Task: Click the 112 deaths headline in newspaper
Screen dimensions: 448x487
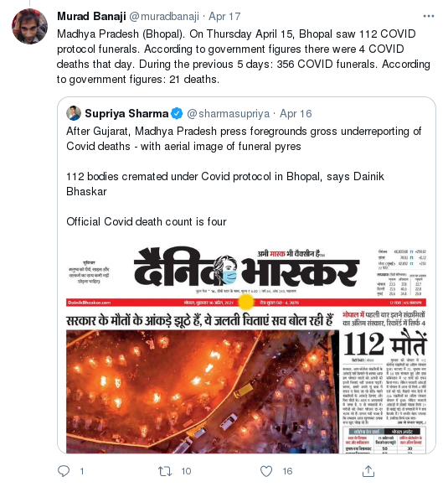Action: click(385, 344)
